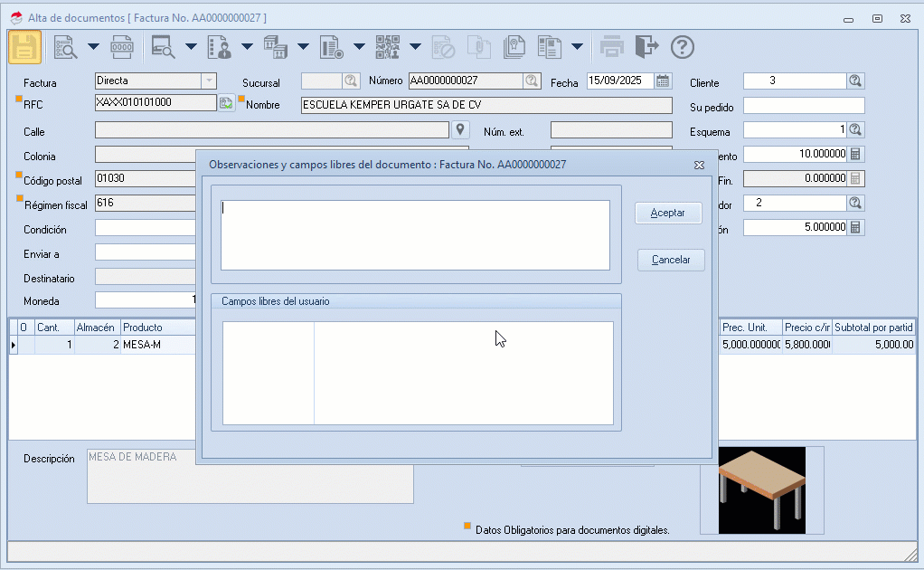Close the Observaciones dialog window
Viewport: 924px width, 570px height.
pos(699,166)
